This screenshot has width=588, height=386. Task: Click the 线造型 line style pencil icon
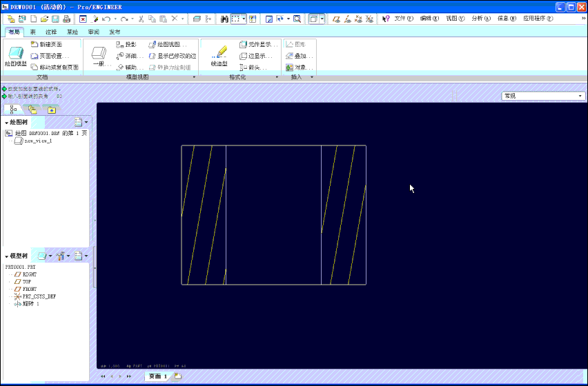click(x=219, y=56)
